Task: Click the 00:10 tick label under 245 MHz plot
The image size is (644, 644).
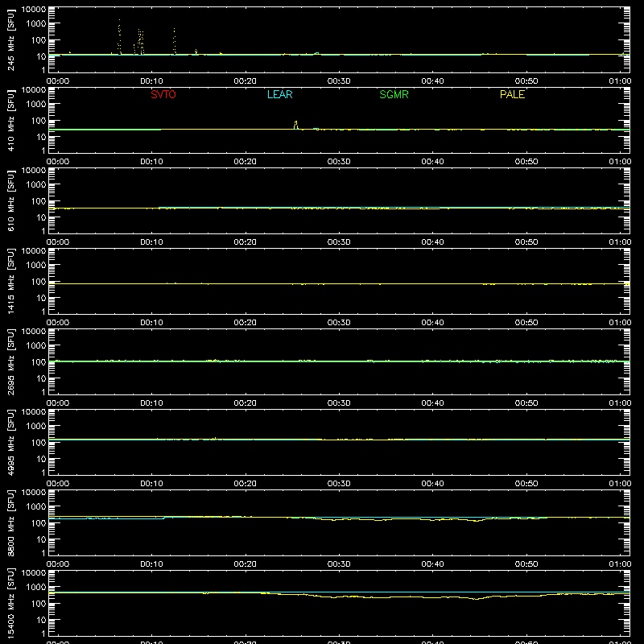Action: coord(151,81)
